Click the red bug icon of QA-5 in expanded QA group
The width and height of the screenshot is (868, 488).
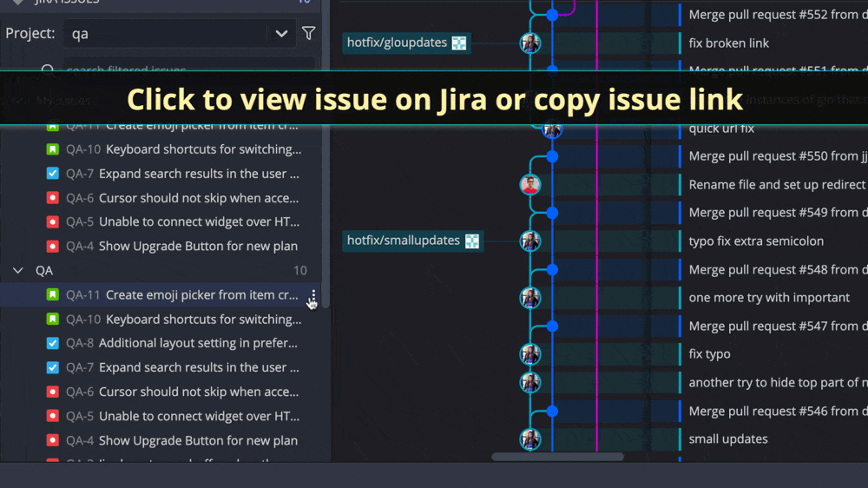pyautogui.click(x=53, y=416)
